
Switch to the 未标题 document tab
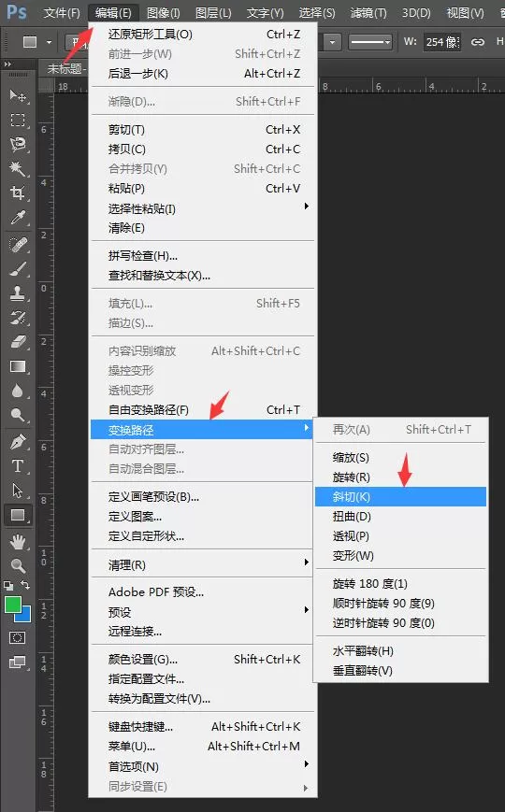64,68
